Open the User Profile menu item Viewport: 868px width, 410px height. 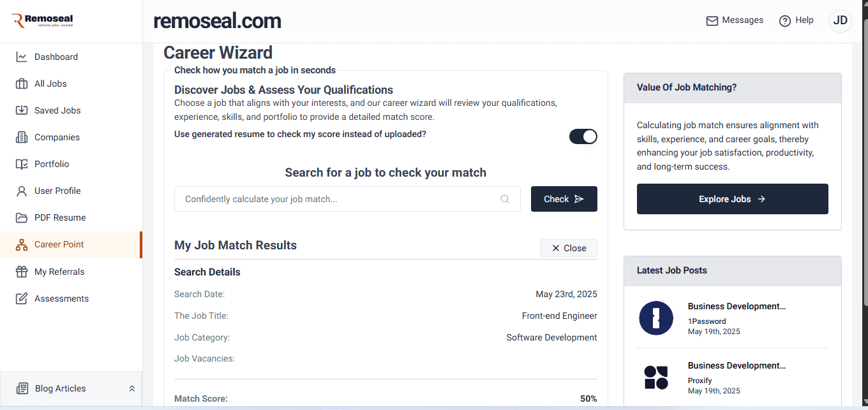coord(57,191)
